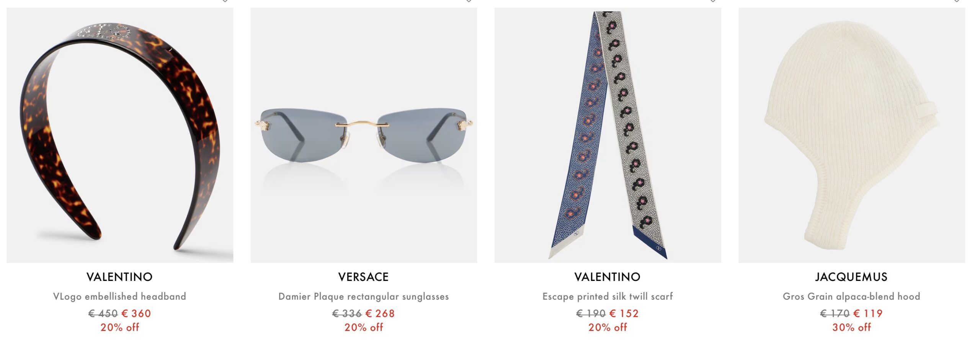View the printed silk scarf image
This screenshot has width=980, height=341.
608,135
